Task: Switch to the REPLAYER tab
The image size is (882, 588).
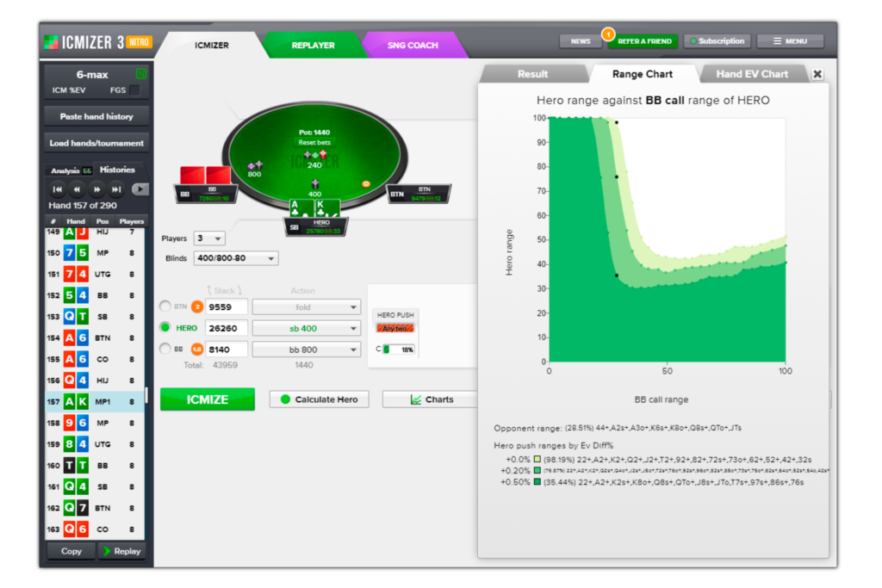Action: (313, 45)
